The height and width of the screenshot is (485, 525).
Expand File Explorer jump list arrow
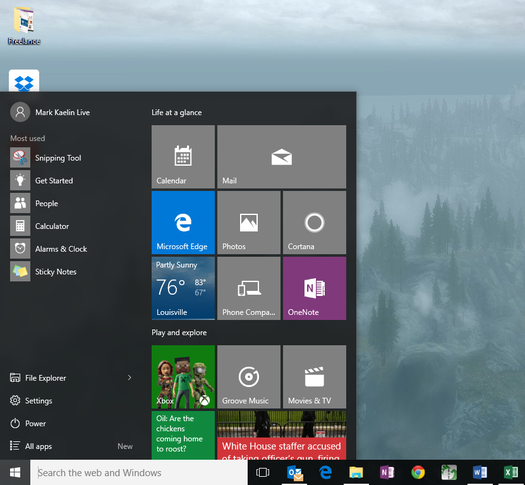[x=130, y=378]
